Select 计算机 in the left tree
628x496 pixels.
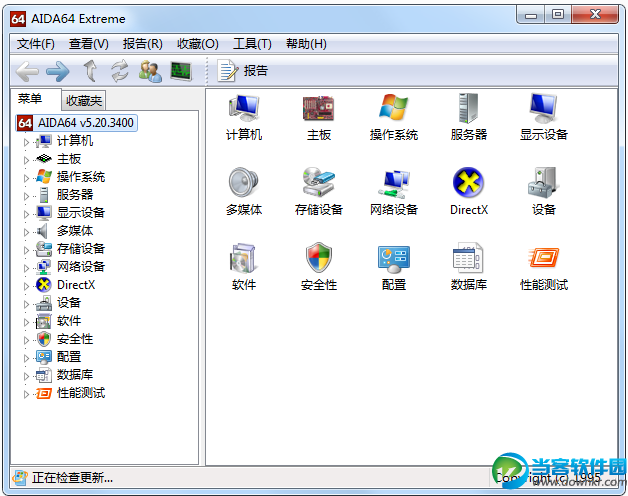75,141
